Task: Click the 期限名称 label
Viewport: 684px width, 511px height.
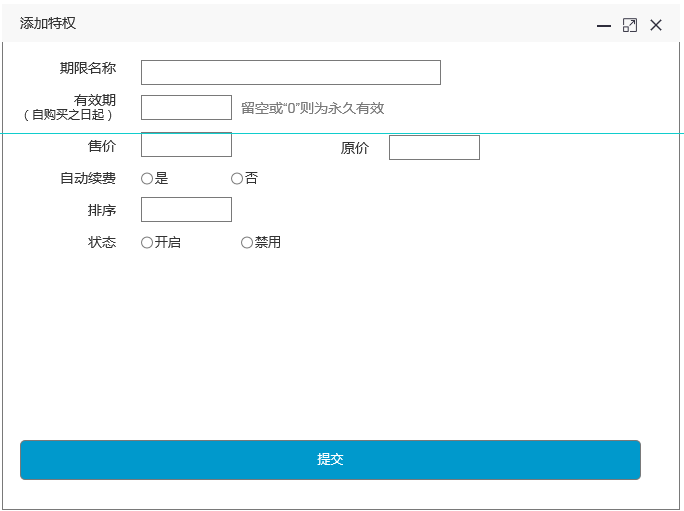Action: (88, 68)
